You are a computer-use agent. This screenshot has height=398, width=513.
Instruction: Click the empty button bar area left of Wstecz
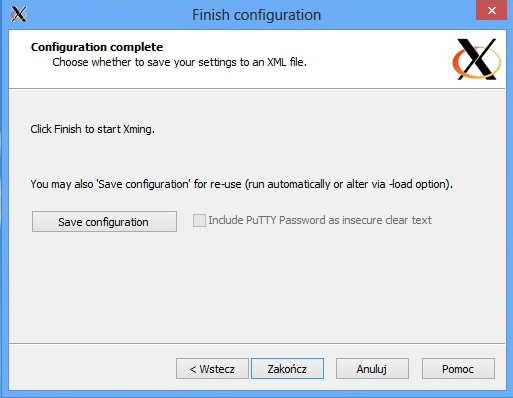click(90, 369)
